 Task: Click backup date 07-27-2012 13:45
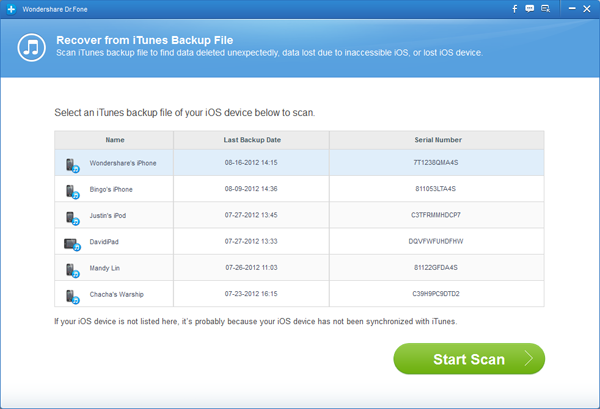[251, 215]
